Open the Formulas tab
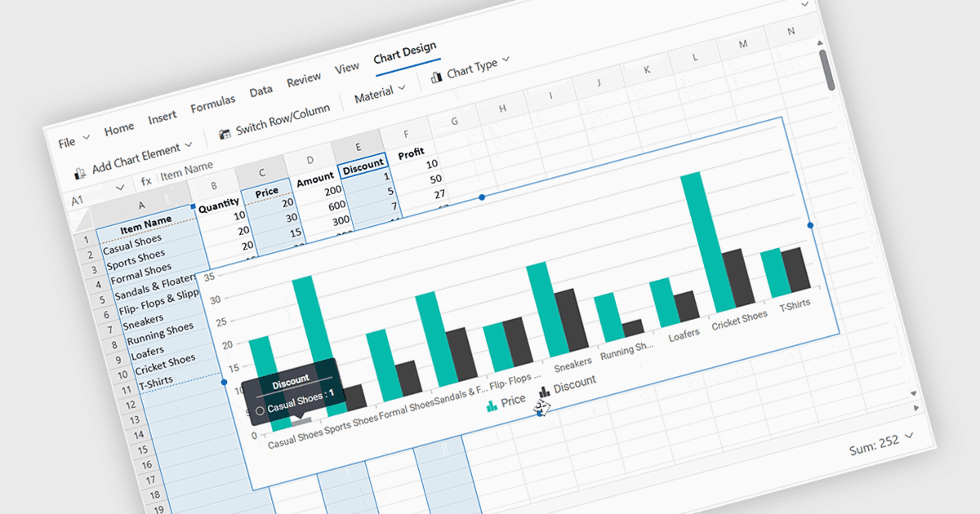The image size is (980, 514). point(213,104)
